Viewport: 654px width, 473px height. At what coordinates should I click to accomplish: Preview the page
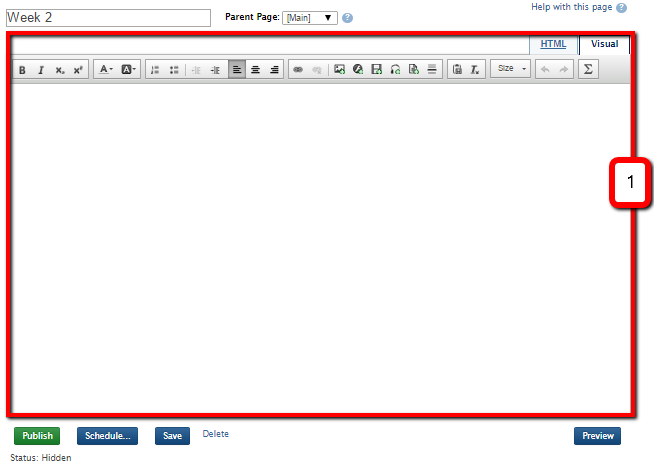pos(597,436)
